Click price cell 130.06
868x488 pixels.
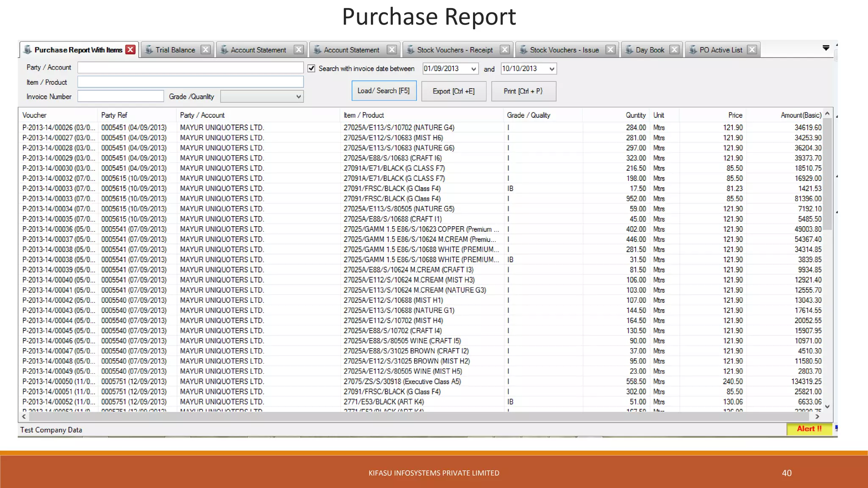coord(733,402)
